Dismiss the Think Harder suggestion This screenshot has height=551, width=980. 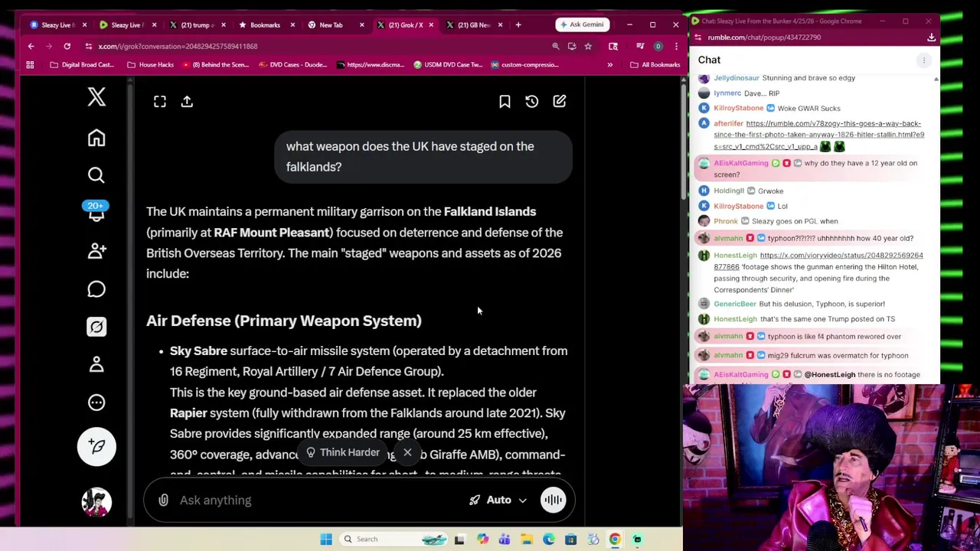pos(407,452)
